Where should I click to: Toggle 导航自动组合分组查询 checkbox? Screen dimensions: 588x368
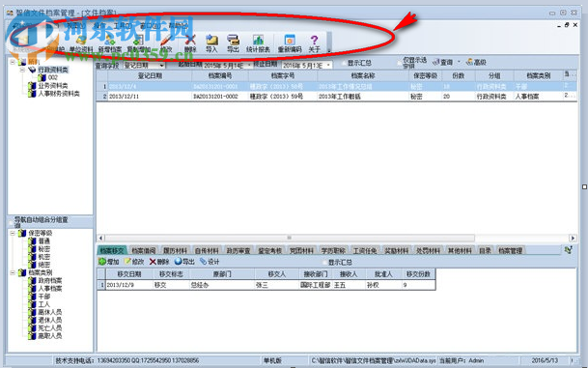coord(11,222)
